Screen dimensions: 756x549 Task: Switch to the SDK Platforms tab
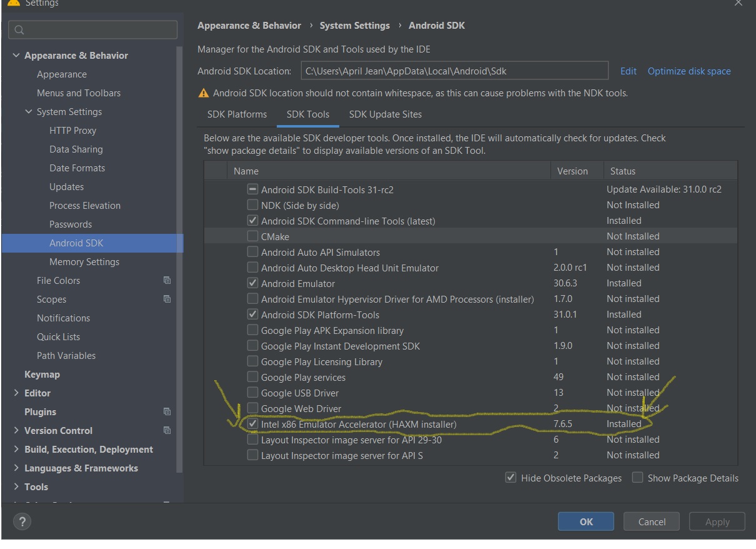point(237,114)
